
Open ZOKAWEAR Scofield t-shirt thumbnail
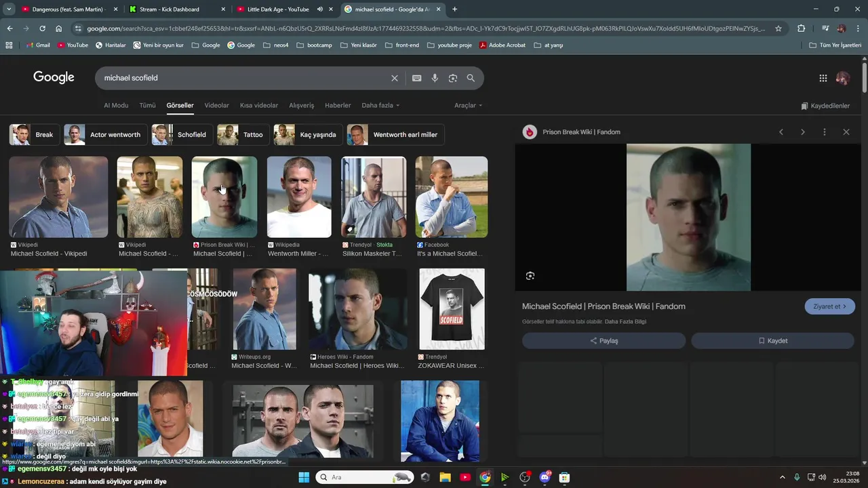[452, 309]
